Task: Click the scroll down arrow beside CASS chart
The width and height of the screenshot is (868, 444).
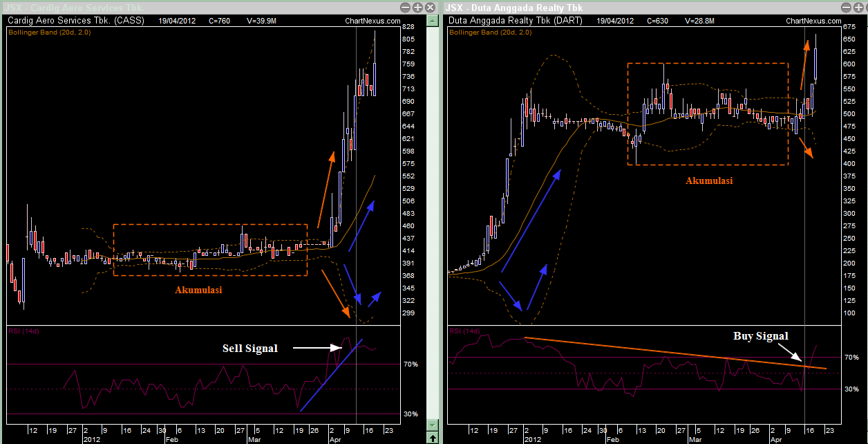Action: pyautogui.click(x=432, y=425)
